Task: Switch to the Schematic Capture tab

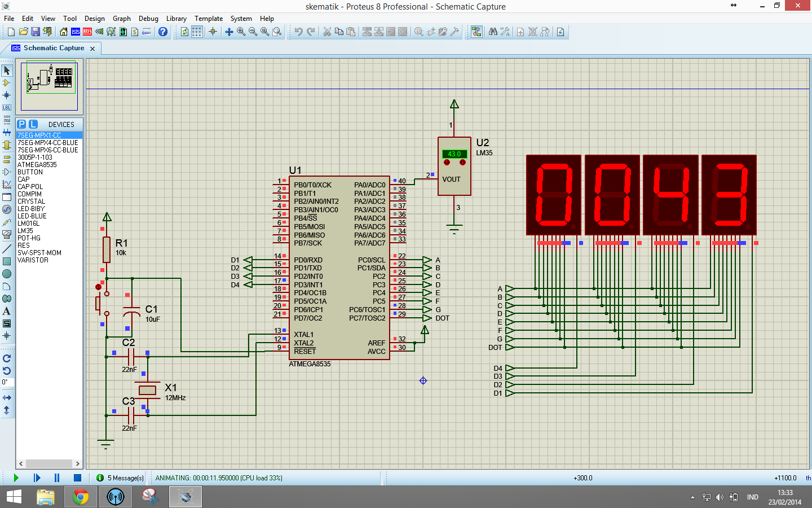Action: [53, 48]
